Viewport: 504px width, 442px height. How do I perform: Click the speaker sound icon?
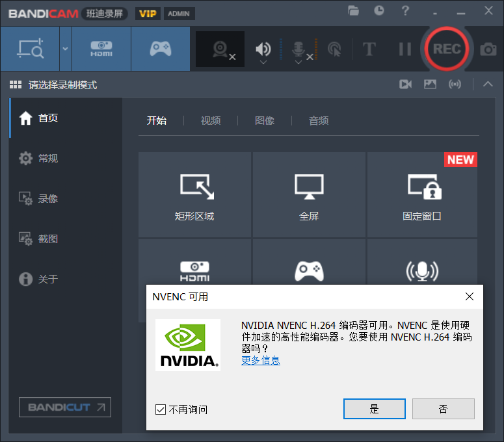263,49
